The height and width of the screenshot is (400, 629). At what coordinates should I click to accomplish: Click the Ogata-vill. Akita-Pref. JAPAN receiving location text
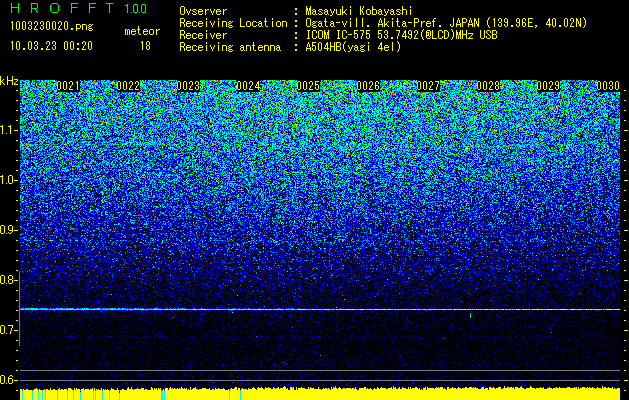coord(446,23)
